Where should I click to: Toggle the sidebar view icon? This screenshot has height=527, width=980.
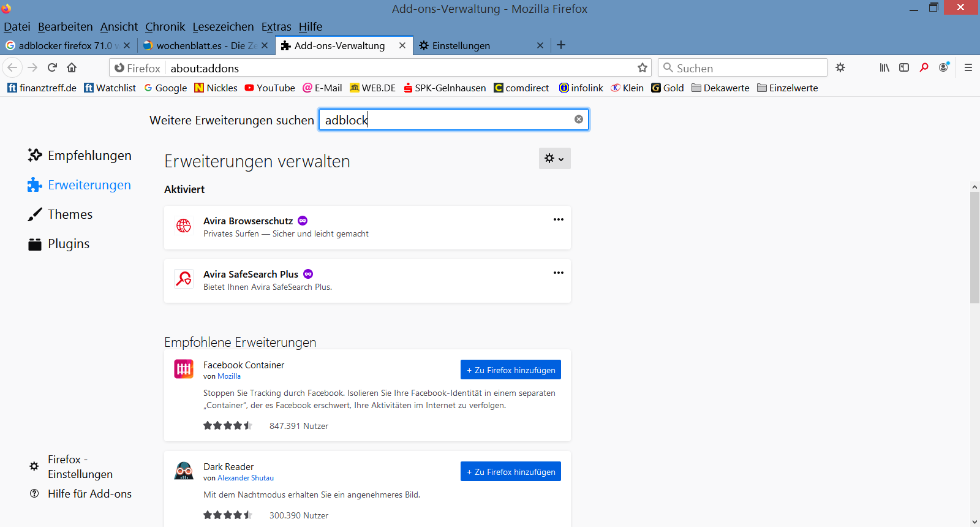tap(904, 67)
